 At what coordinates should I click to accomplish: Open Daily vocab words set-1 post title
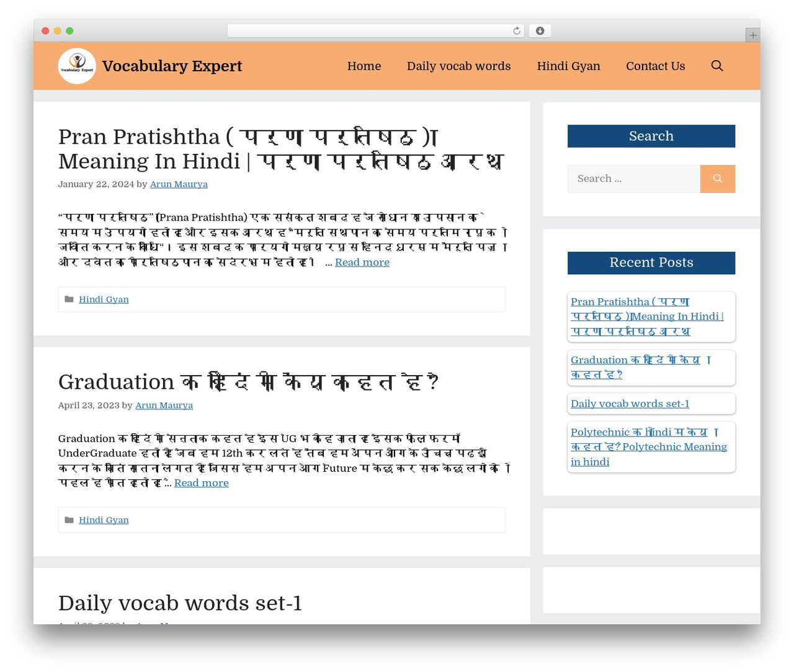pyautogui.click(x=180, y=603)
